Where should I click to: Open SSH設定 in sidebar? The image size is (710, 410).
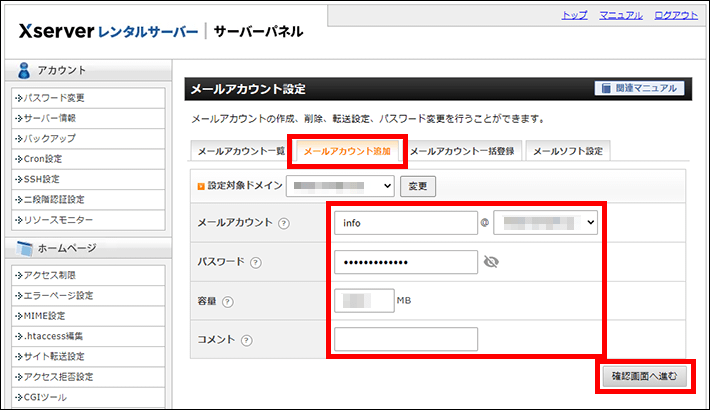click(x=88, y=179)
